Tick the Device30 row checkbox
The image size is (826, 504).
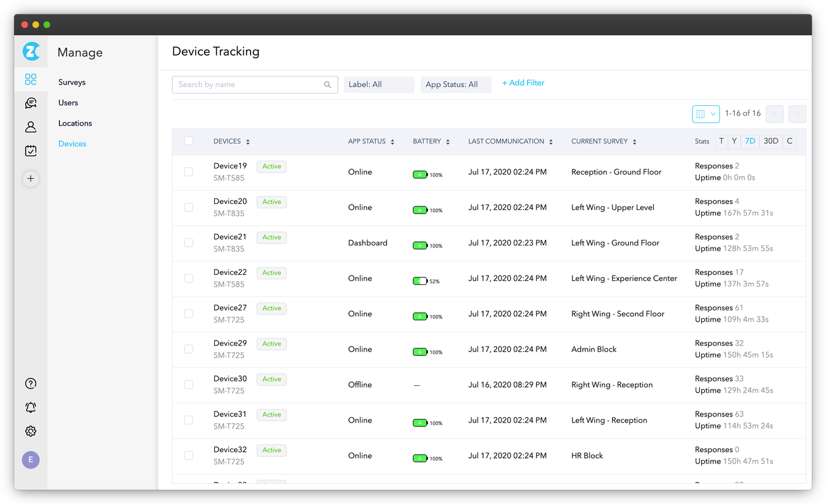point(189,385)
